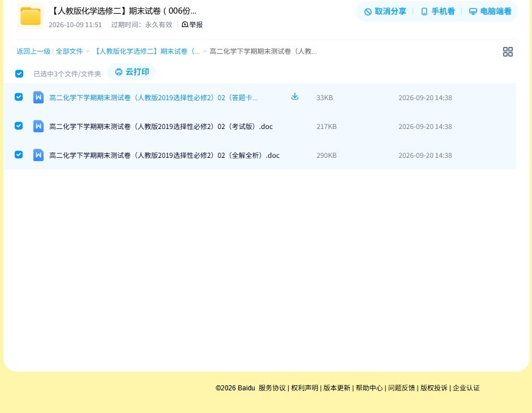Open 服务协议 footer link
The height and width of the screenshot is (413, 532).
click(x=272, y=388)
